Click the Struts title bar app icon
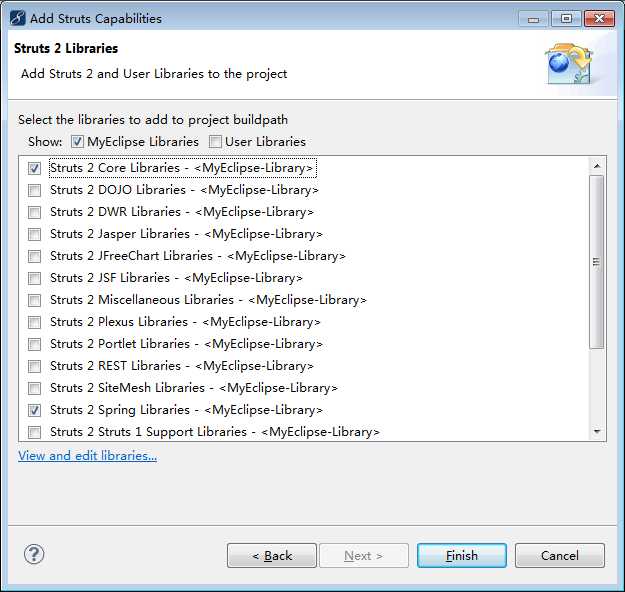This screenshot has height=592, width=625. click(18, 18)
